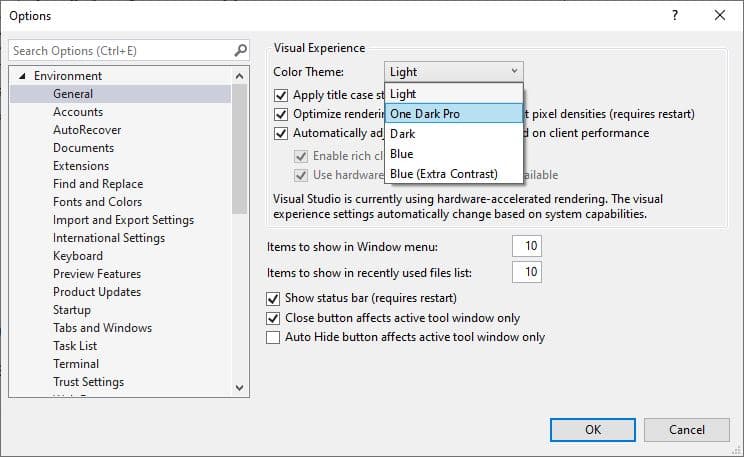Click the dialog resize grip icon
744x457 pixels.
pyautogui.click(x=736, y=449)
